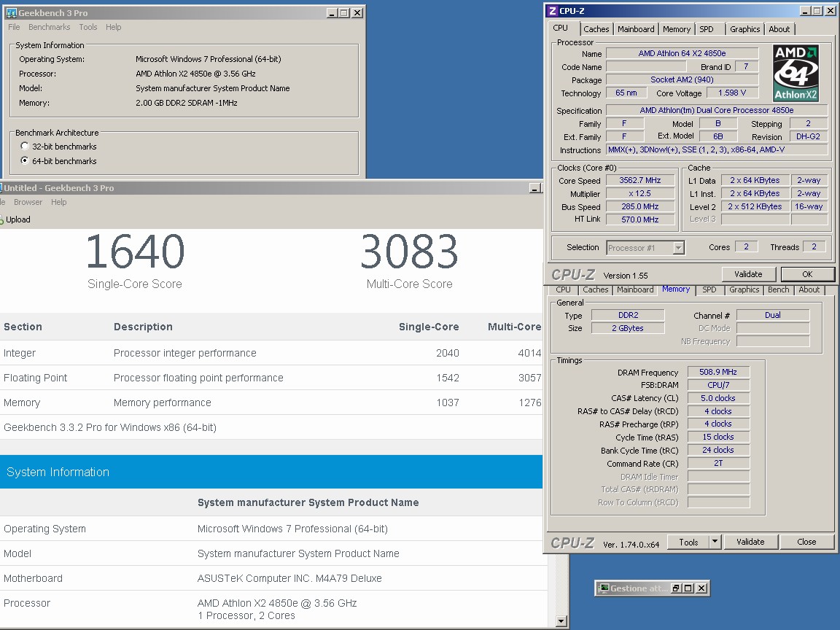Open SPD tab in lower CPU-Z
Viewport: 840px width, 630px height.
[x=709, y=289]
